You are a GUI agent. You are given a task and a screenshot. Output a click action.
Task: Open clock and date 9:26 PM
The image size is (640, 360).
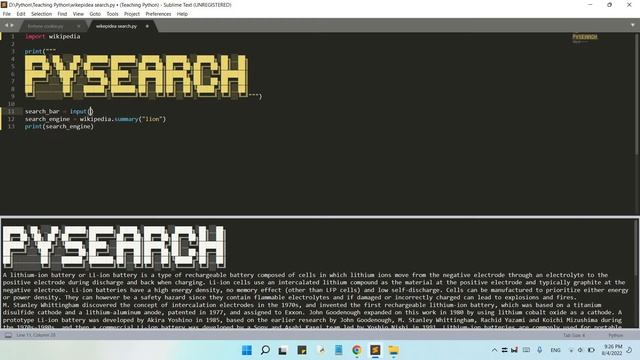click(x=611, y=350)
